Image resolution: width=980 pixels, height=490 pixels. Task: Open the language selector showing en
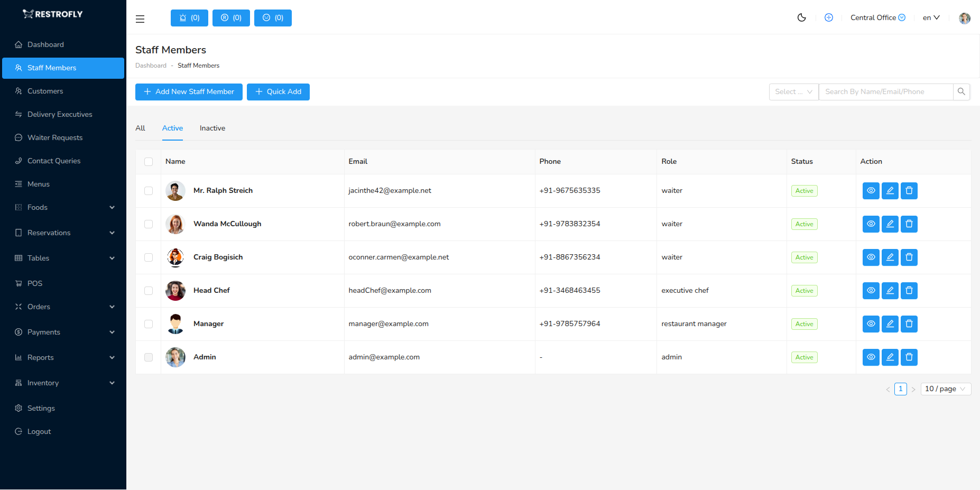click(x=931, y=17)
